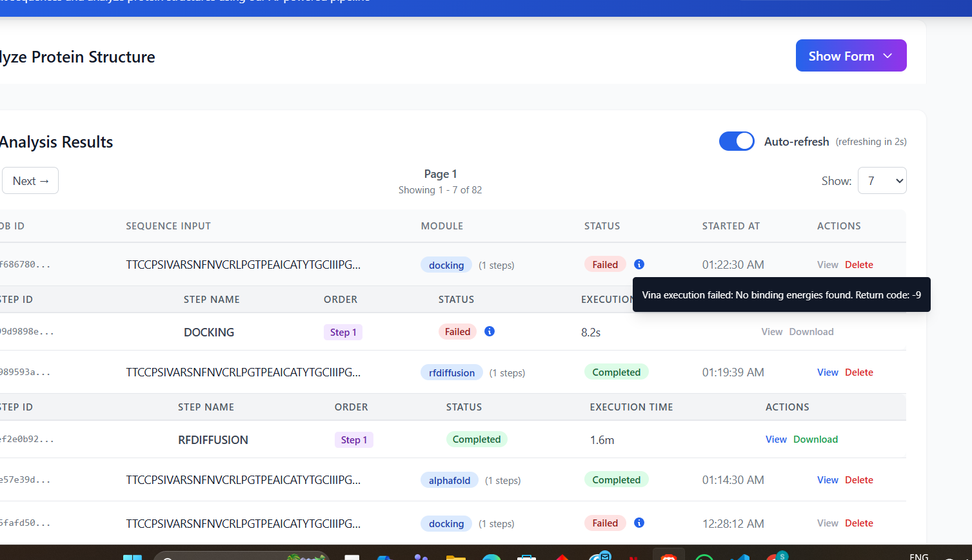This screenshot has height=560, width=972.
Task: Click info icon in DOCKING step row
Action: tap(490, 331)
